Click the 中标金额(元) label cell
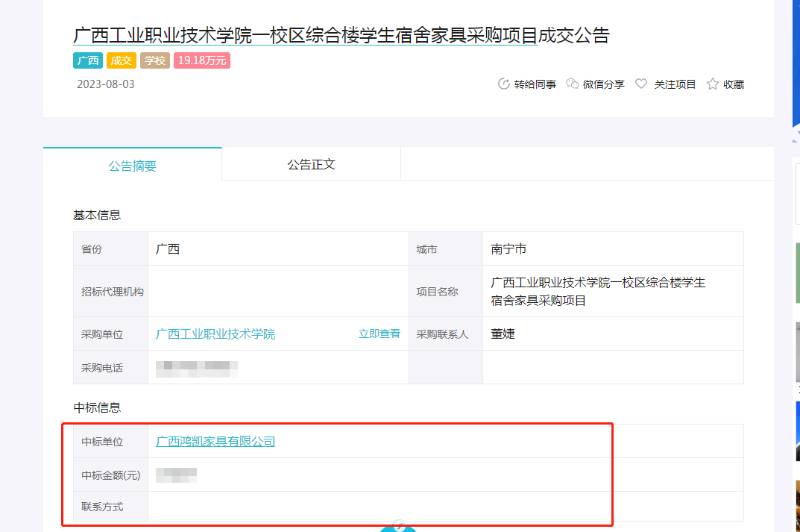 pos(111,475)
